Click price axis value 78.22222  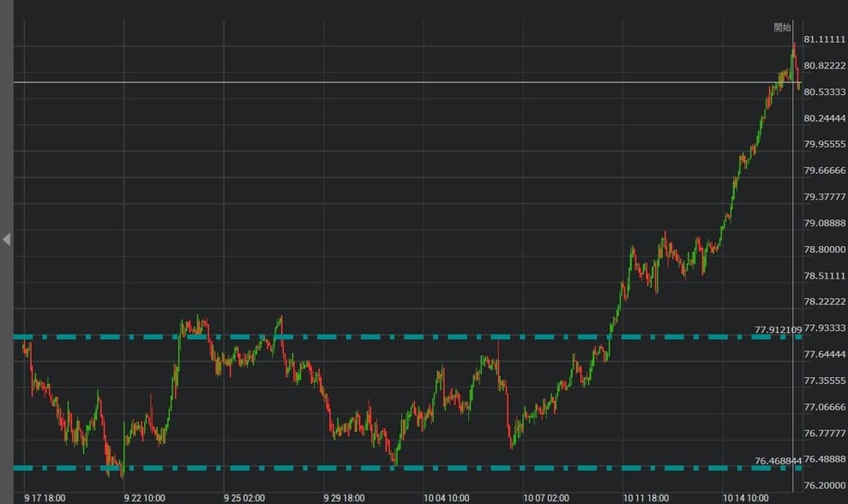tap(824, 301)
